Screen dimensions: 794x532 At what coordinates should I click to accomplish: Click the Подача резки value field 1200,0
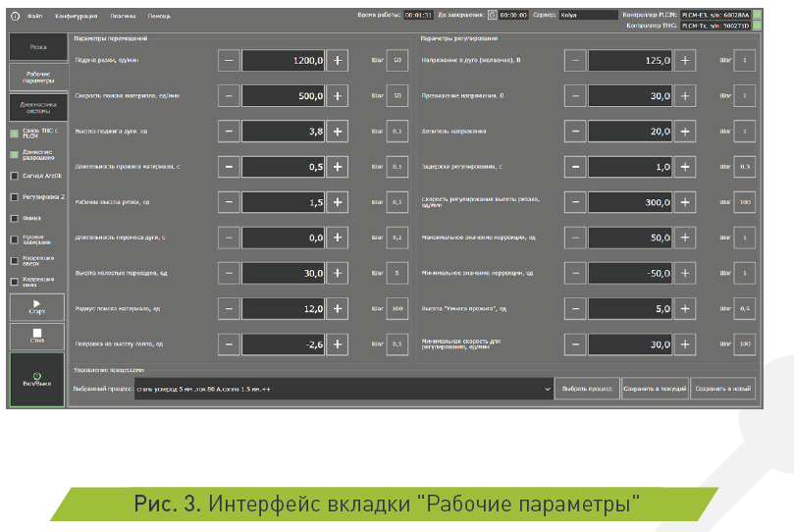coord(283,60)
